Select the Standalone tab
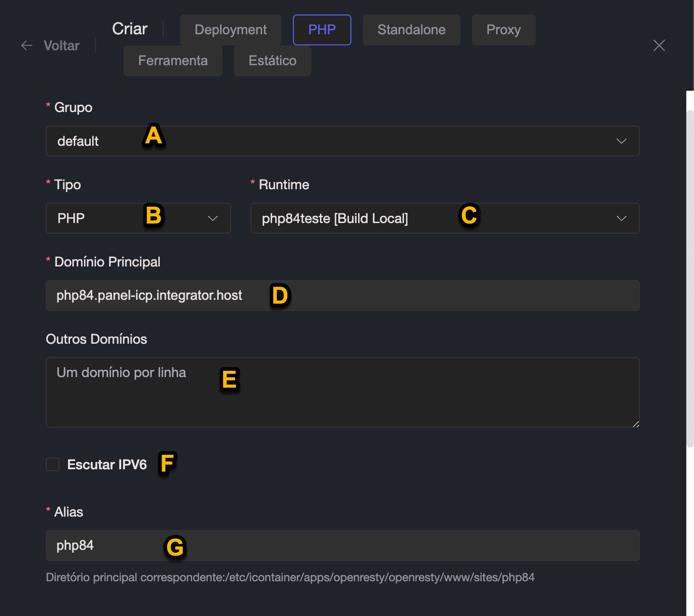694x616 pixels. [x=411, y=30]
